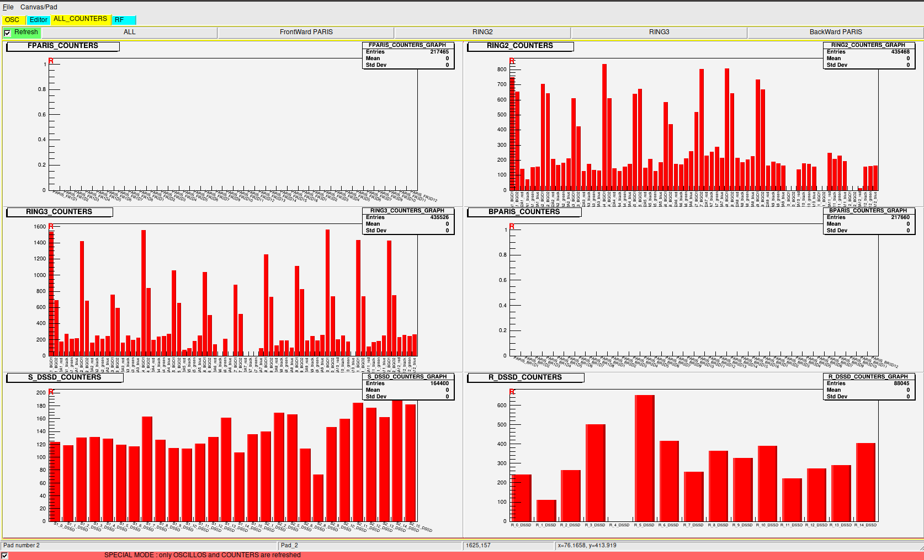Toggle the Refresh checkbox

(7, 33)
